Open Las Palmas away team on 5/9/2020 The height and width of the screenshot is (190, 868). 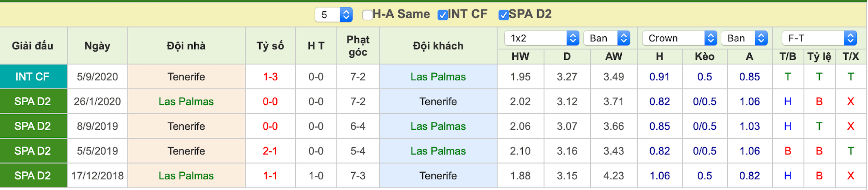pos(438,76)
